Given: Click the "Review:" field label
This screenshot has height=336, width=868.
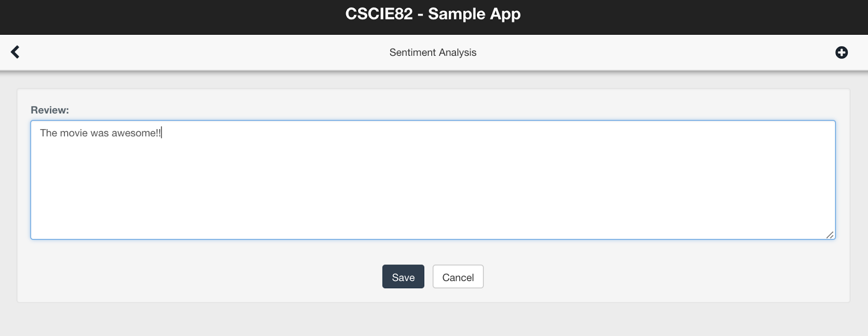Looking at the screenshot, I should tap(50, 110).
